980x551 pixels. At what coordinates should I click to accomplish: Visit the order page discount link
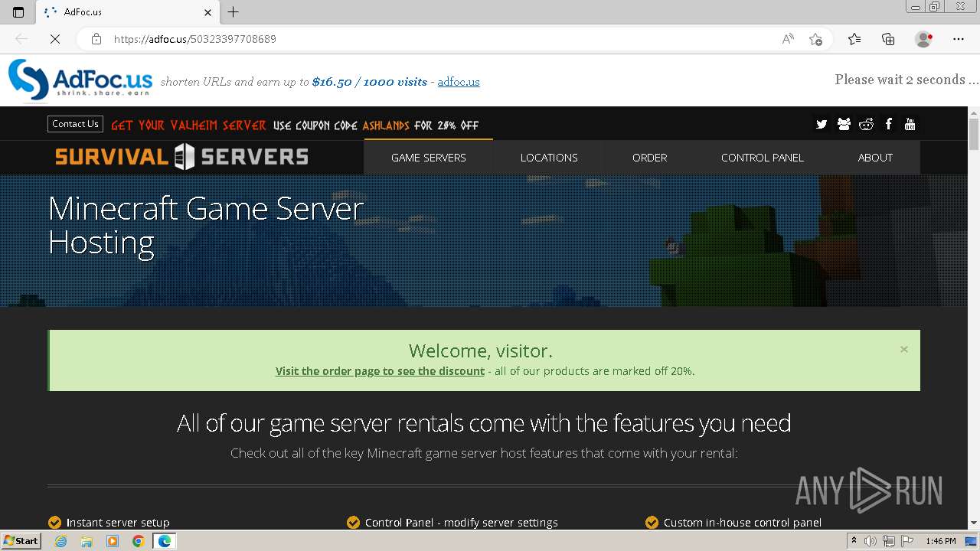380,371
